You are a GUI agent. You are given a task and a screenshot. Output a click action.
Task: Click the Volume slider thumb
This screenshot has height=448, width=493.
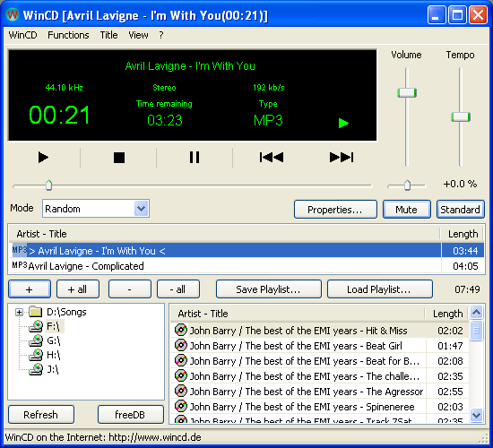pyautogui.click(x=407, y=93)
